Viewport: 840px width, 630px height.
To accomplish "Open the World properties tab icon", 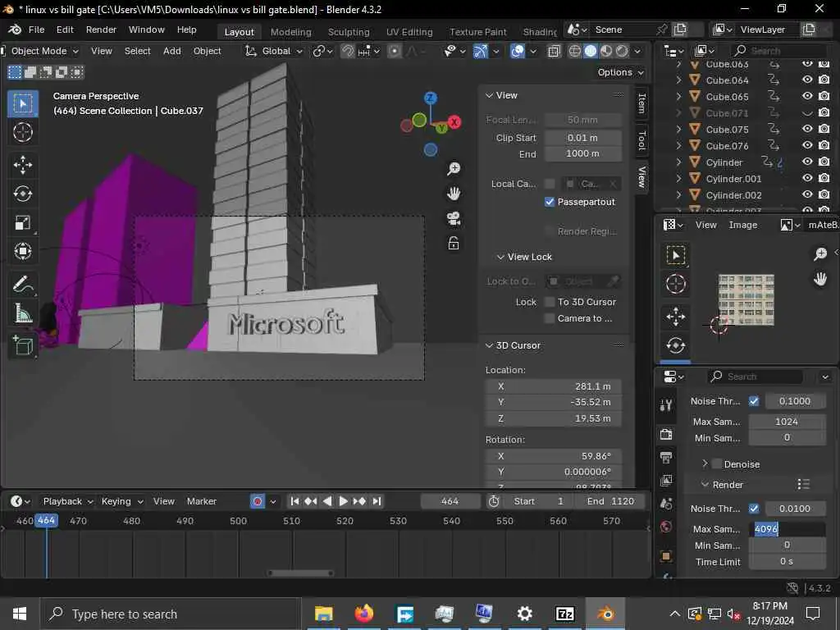I will point(666,527).
